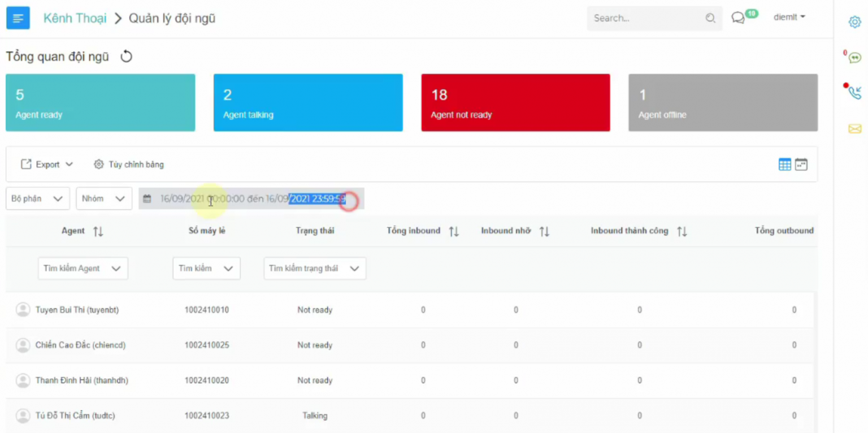This screenshot has width=868, height=433.
Task: Open message notifications with green badge
Action: (739, 18)
